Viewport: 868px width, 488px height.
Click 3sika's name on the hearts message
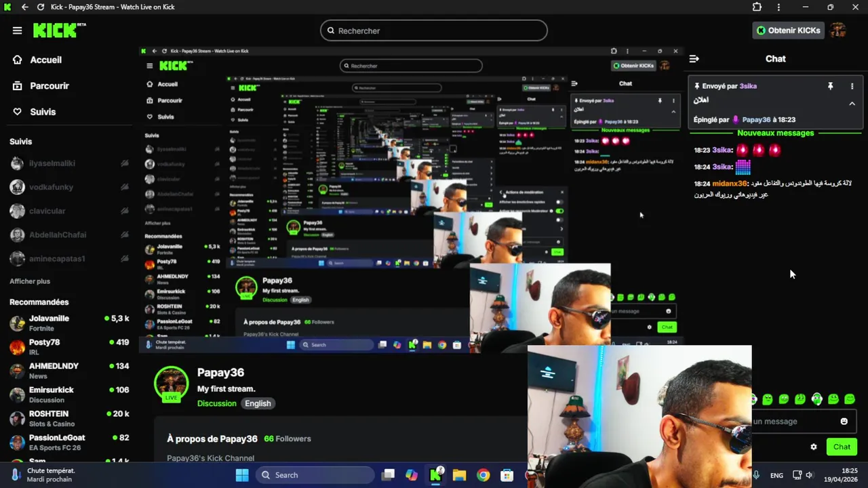pos(722,150)
